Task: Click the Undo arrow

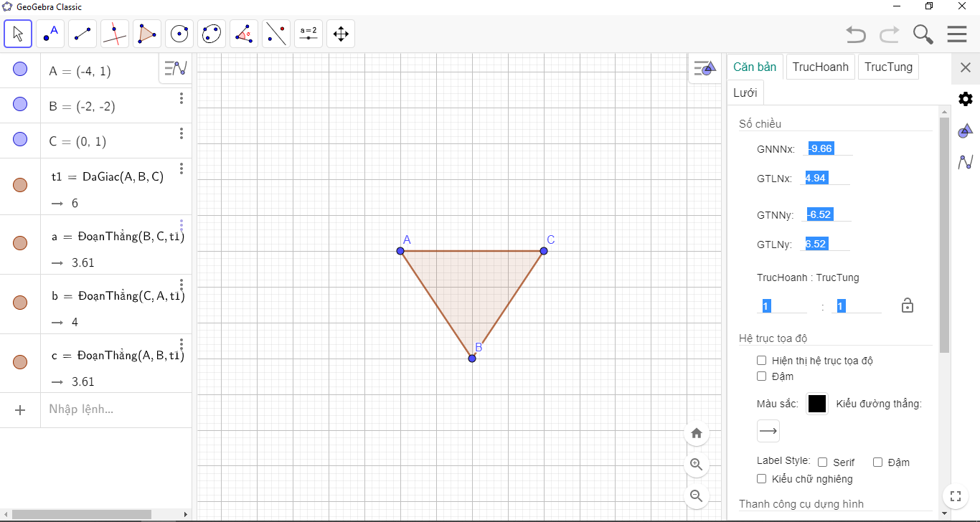Action: pyautogui.click(x=855, y=34)
